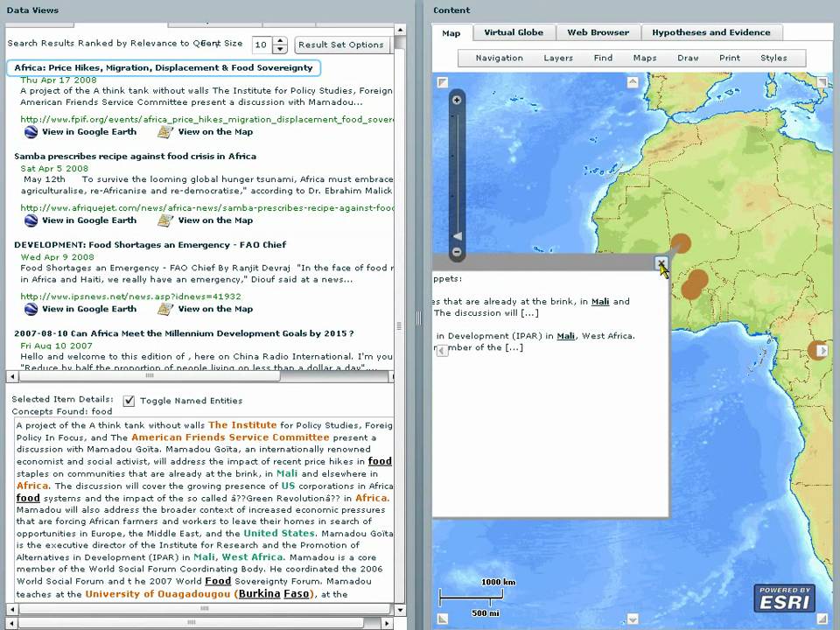Image resolution: width=840 pixels, height=630 pixels.
Task: Open Result Set Options
Action: pos(341,45)
